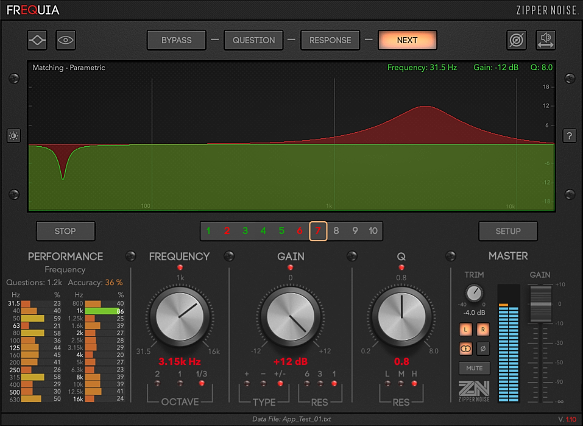Click round button right of FREQUENCY heading

pos(229,256)
